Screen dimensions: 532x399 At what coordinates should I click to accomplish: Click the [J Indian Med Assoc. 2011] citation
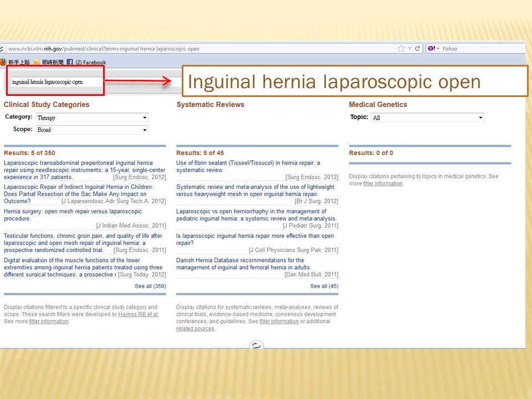131,226
